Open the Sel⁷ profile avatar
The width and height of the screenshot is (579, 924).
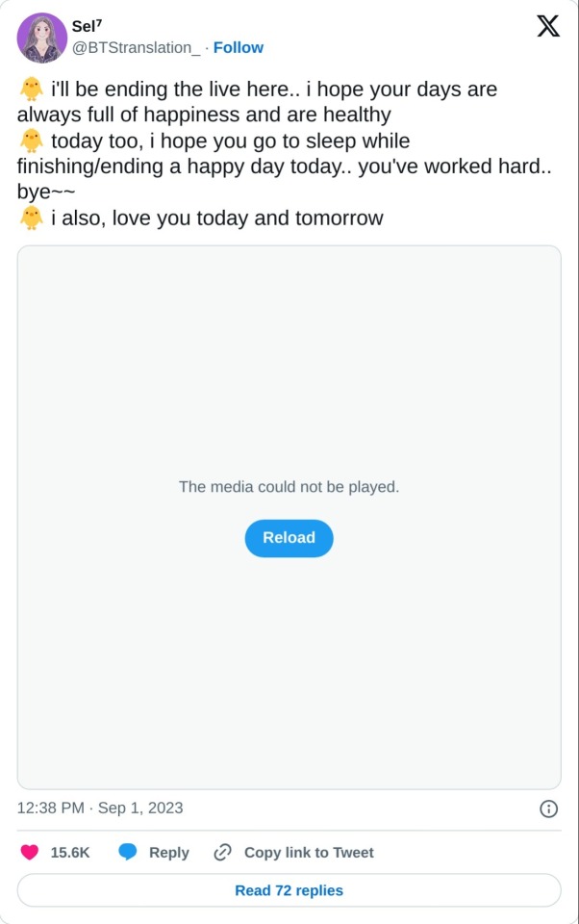[x=42, y=38]
